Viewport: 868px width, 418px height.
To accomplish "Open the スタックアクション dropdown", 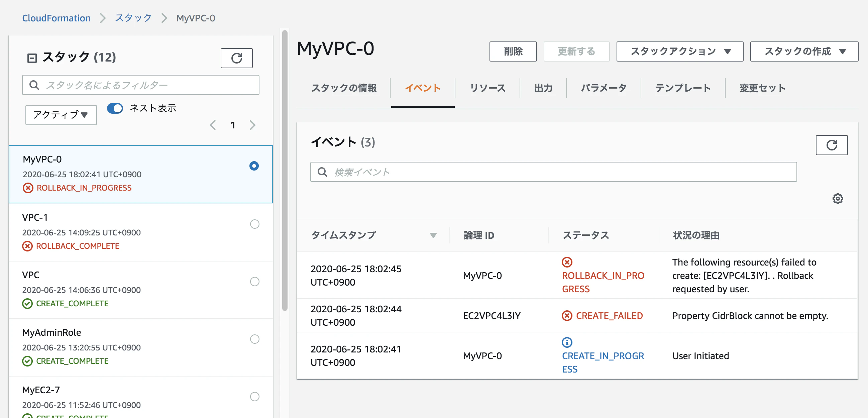I will (x=680, y=51).
